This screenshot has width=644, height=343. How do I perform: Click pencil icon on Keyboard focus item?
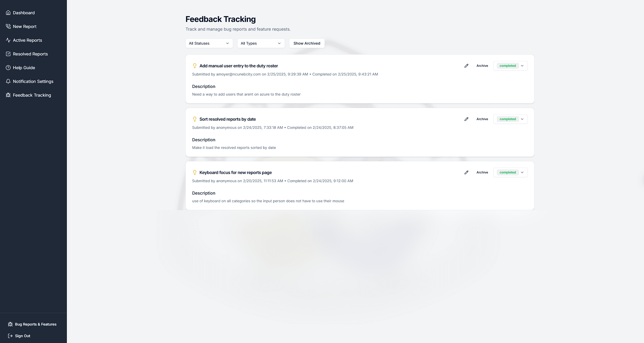coord(466,172)
